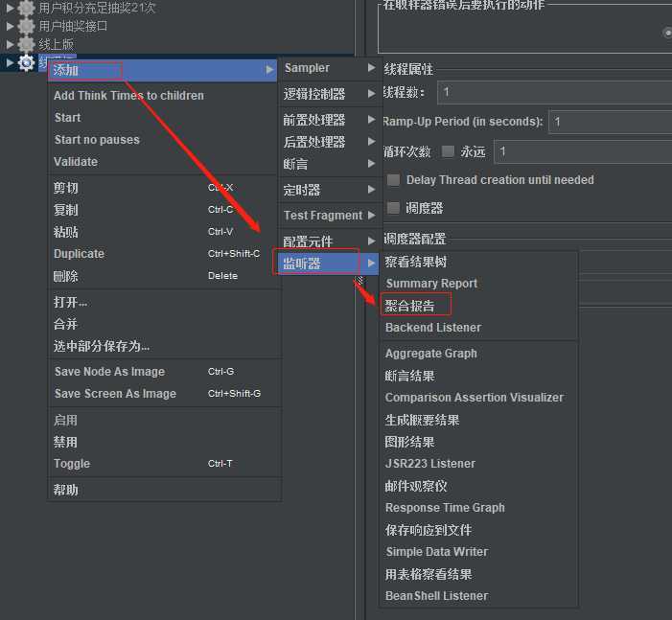The height and width of the screenshot is (620, 672).
Task: Click the highlighted thread group gear icon
Action: pos(26,62)
